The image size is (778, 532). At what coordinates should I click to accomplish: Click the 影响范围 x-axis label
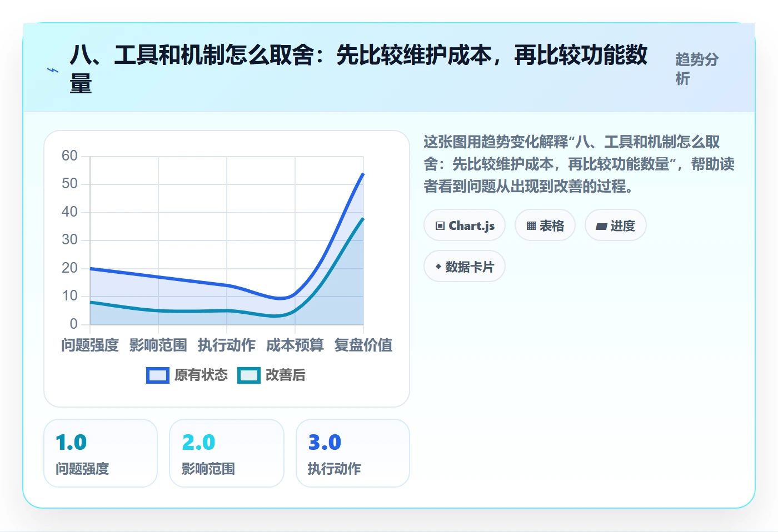tap(158, 345)
